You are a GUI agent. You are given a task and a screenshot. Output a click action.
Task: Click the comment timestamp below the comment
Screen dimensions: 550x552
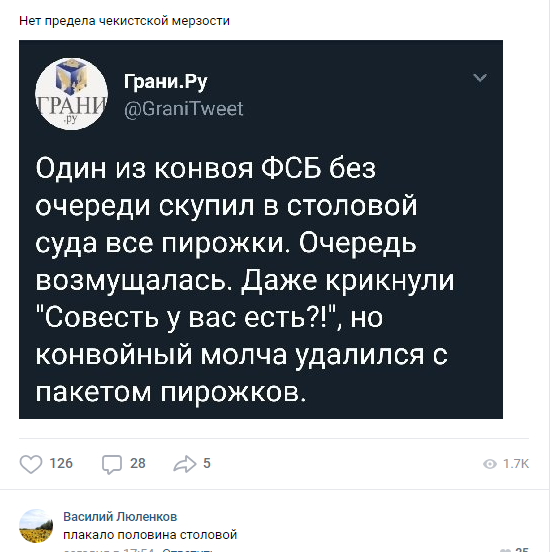coord(110,550)
